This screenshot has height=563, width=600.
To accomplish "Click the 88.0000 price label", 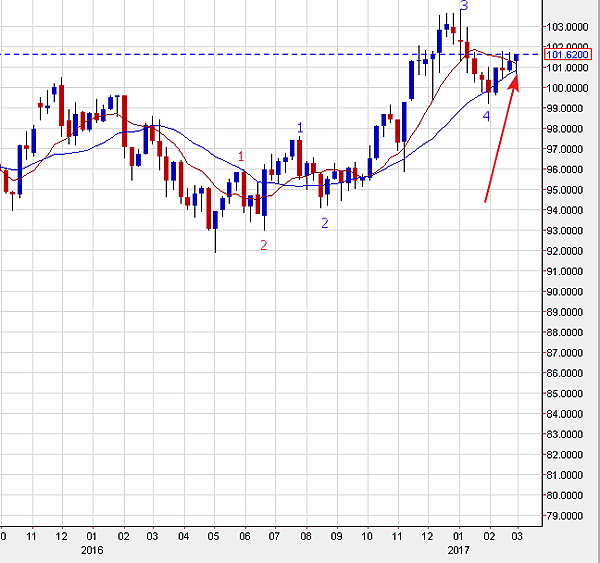I will 567,333.
